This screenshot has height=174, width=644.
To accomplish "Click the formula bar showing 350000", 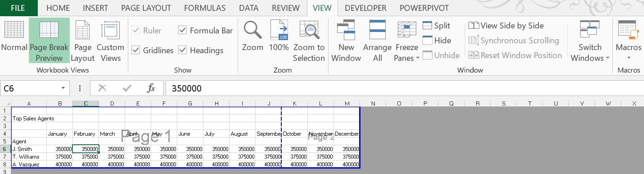I will tap(404, 88).
